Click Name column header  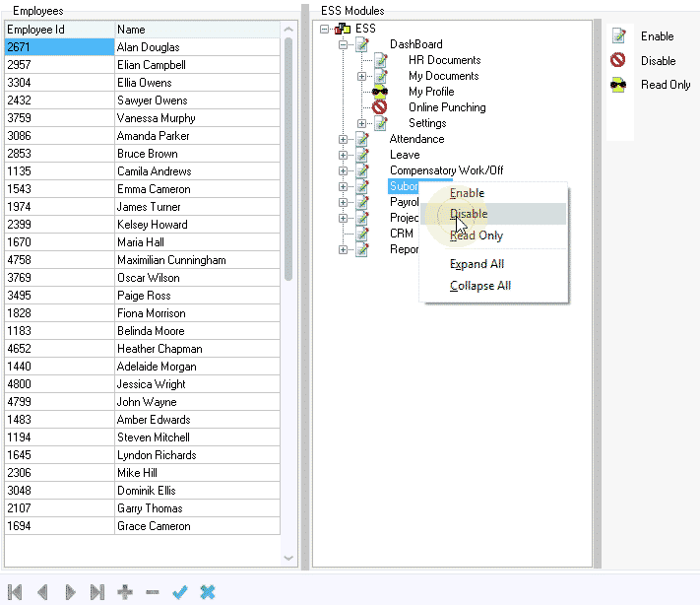(197, 30)
